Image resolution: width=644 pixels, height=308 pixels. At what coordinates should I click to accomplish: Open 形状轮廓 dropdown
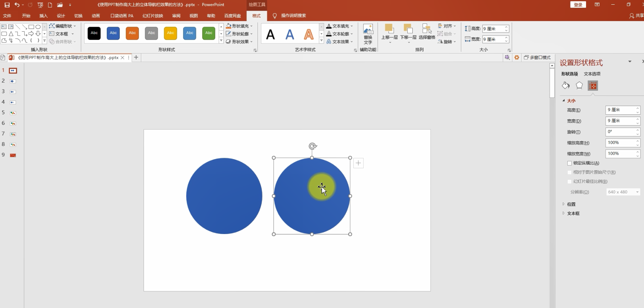pyautogui.click(x=239, y=34)
